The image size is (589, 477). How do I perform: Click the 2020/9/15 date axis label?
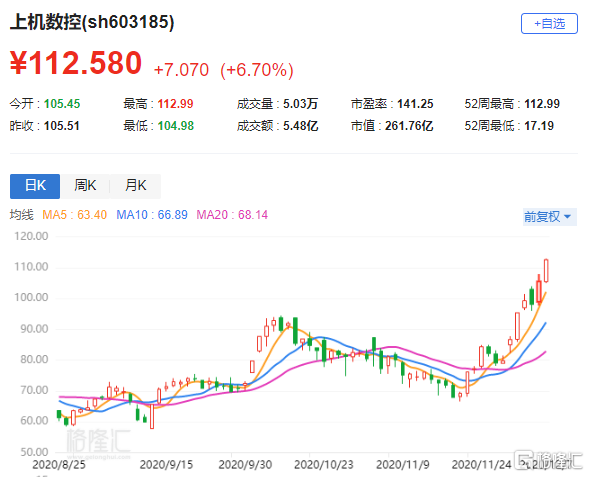(x=166, y=465)
